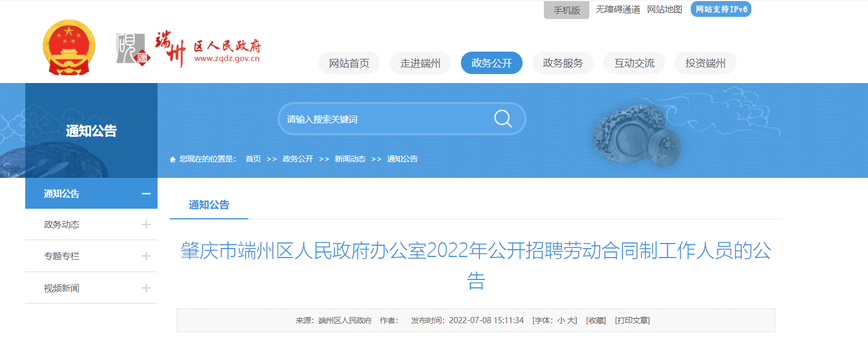Click the article title about 2022年公开招聘
The height and width of the screenshot is (340, 868).
475,265
